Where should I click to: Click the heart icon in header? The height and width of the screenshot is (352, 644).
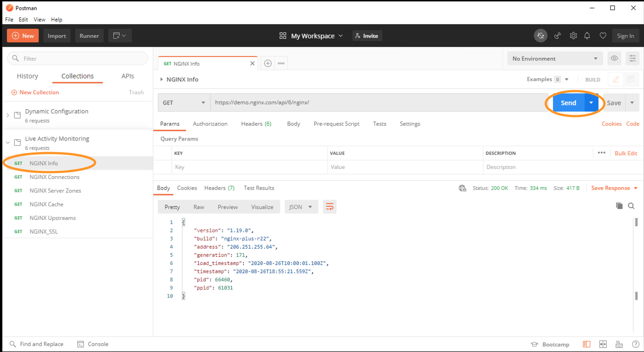click(603, 36)
